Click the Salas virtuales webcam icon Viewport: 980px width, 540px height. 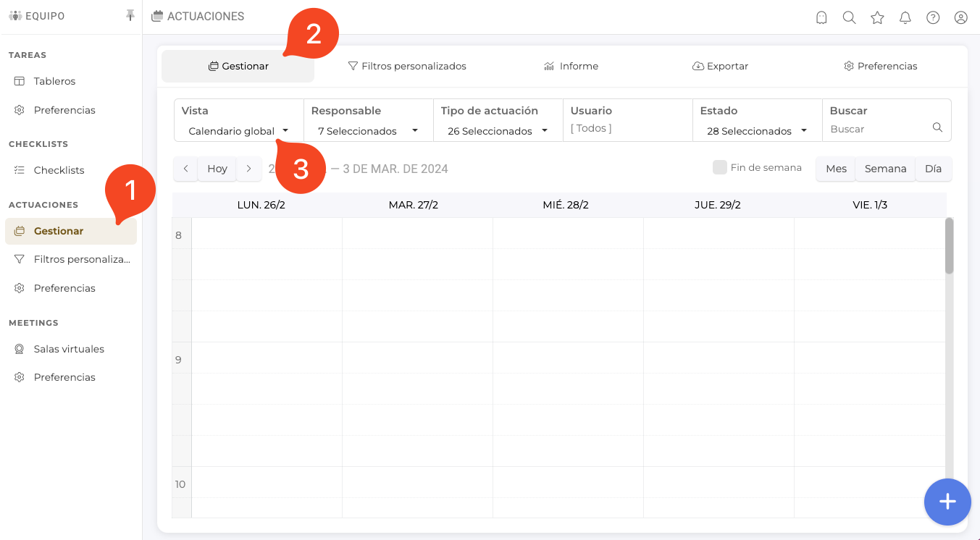pyautogui.click(x=20, y=349)
